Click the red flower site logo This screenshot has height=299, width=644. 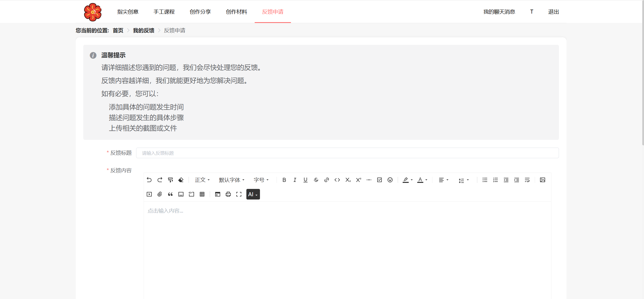(93, 12)
